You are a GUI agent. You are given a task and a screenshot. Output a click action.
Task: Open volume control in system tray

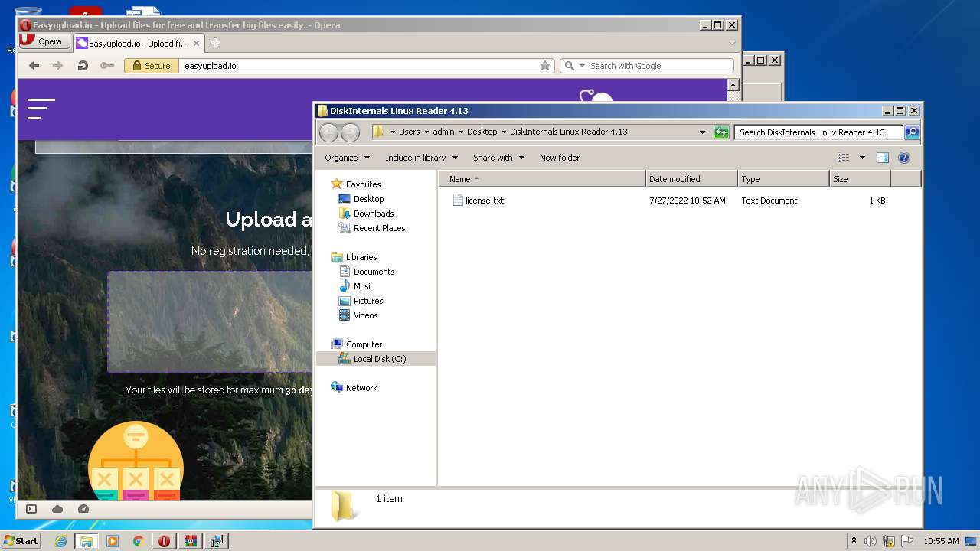[870, 541]
